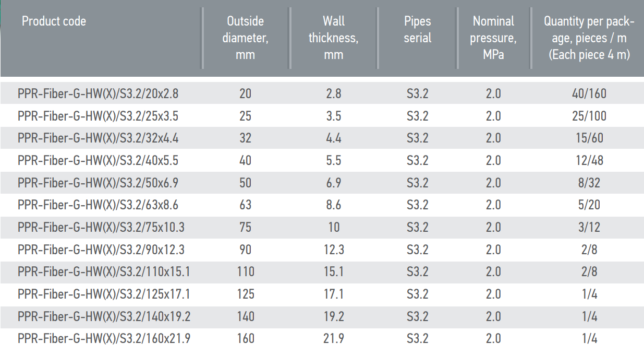
Task: Click product code PPR-Fiber-G-HW(X)/S3.2/75x10.3
Action: (101, 228)
